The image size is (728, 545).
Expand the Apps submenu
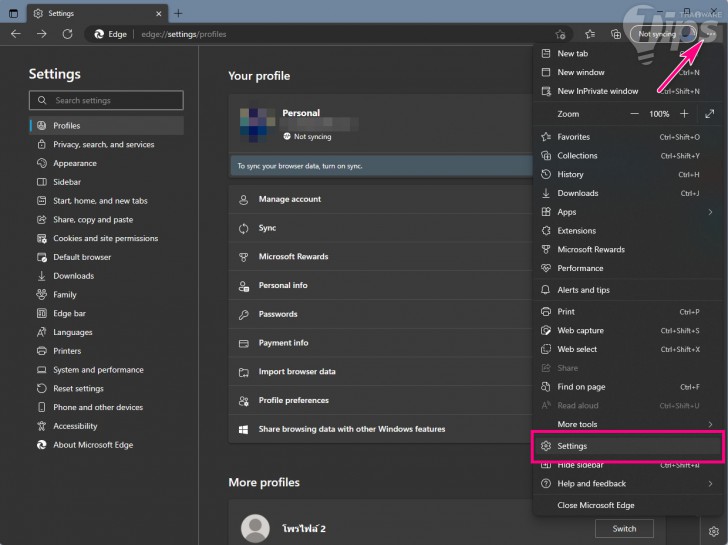pyautogui.click(x=628, y=212)
